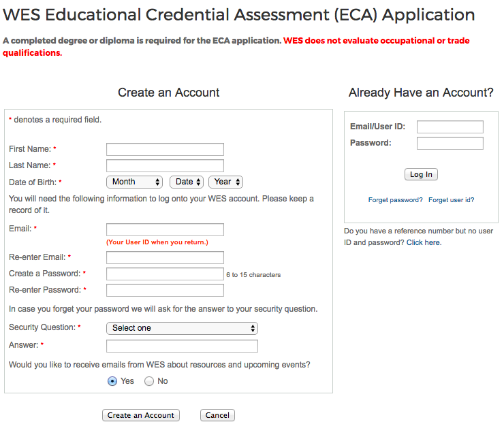This screenshot has width=504, height=424.
Task: Click the Email field in registration form
Action: tap(165, 229)
